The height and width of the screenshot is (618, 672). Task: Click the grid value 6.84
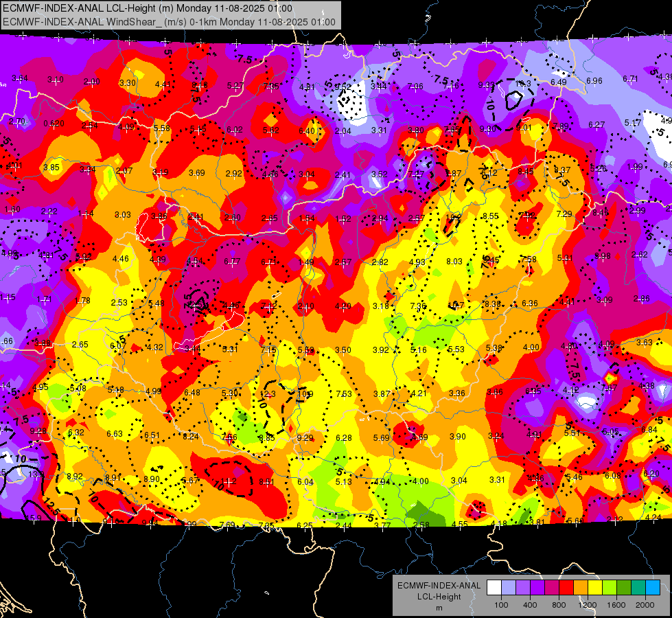(x=649, y=430)
